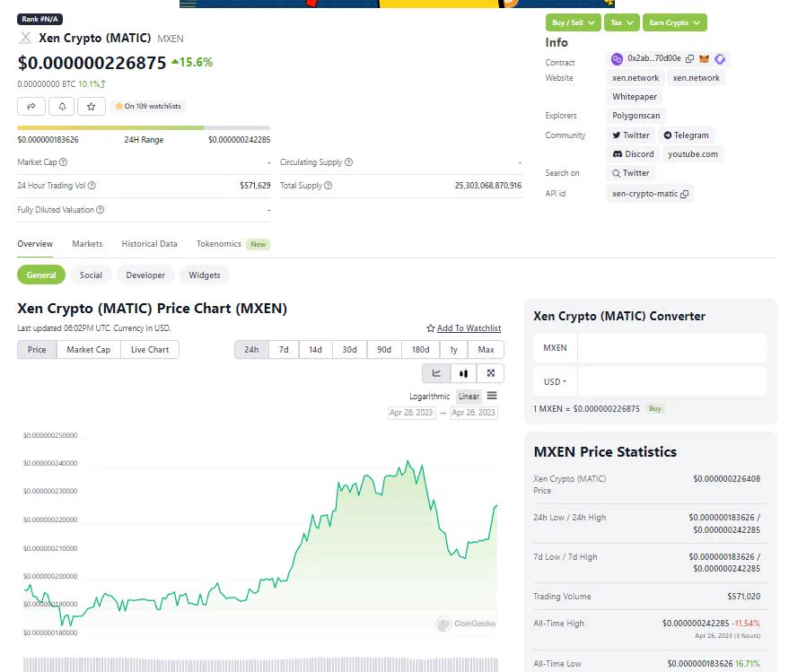
Task: Select the Developer sub-tab
Action: pos(145,275)
